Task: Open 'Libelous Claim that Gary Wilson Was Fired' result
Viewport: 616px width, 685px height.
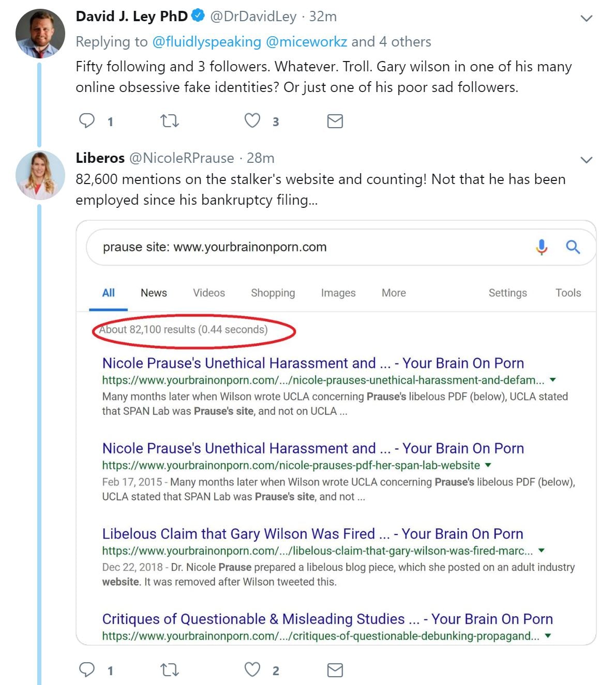Action: (312, 534)
